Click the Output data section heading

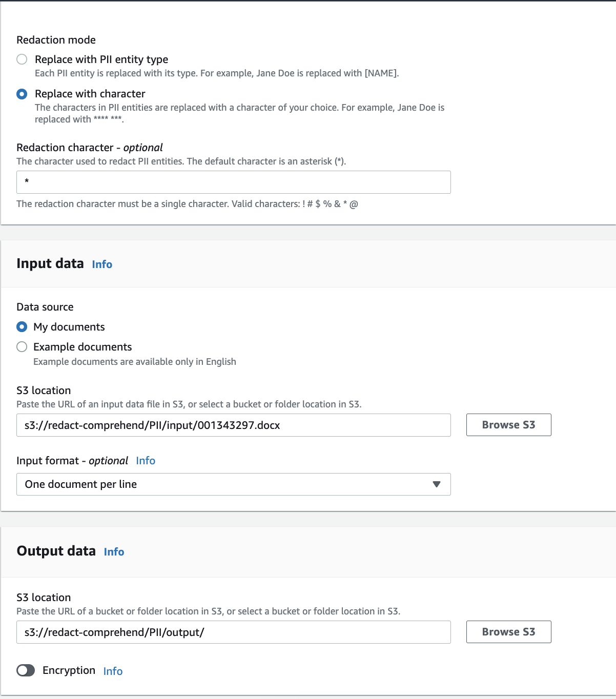coord(56,551)
